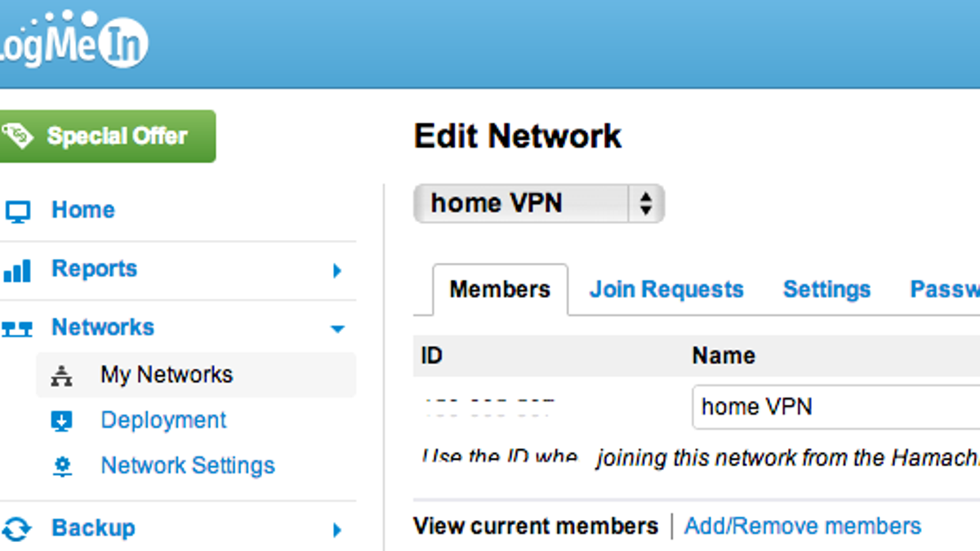Click the Network Settings gear icon

click(61, 467)
